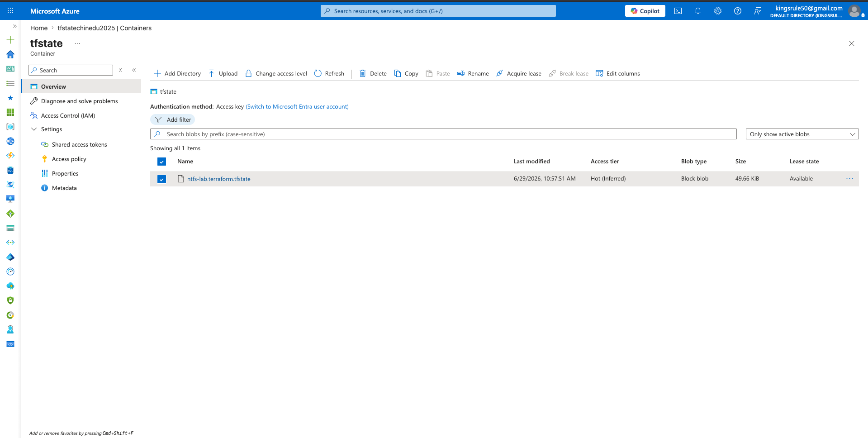The height and width of the screenshot is (438, 868).
Task: Open Resource groups cube icon in sidebar
Action: [10, 127]
